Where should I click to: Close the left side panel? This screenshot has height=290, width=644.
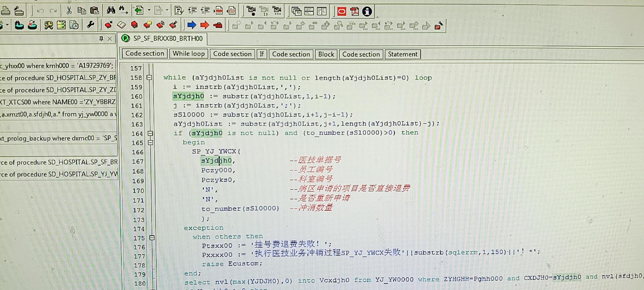click(110, 39)
